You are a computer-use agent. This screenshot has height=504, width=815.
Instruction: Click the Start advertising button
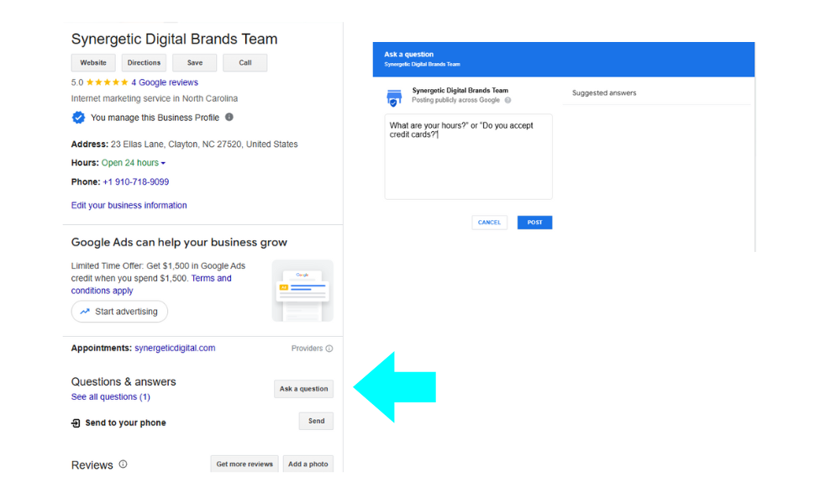[x=119, y=312]
